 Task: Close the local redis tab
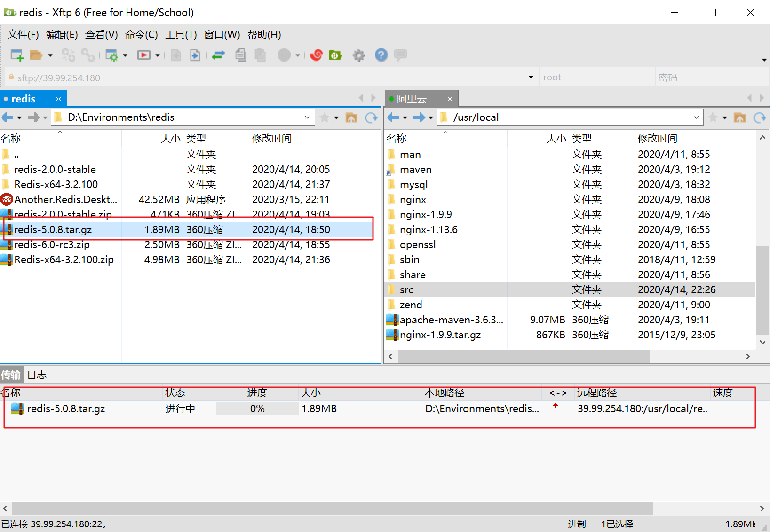tap(58, 99)
